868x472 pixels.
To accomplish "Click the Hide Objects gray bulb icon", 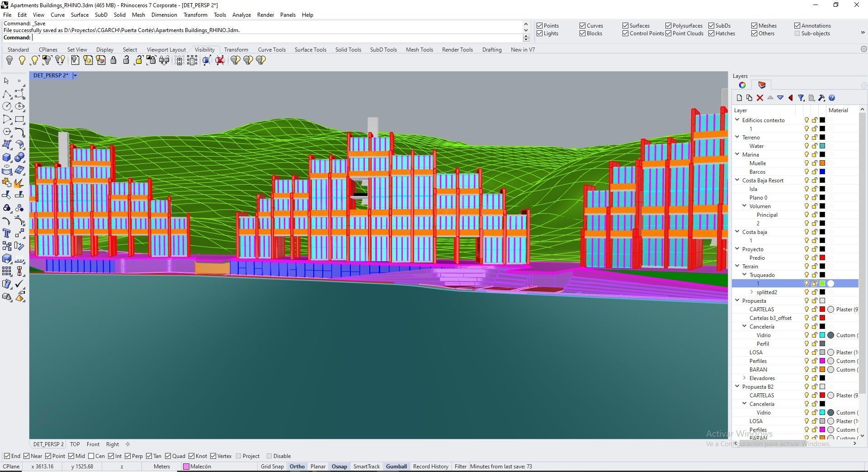I will tap(9, 60).
